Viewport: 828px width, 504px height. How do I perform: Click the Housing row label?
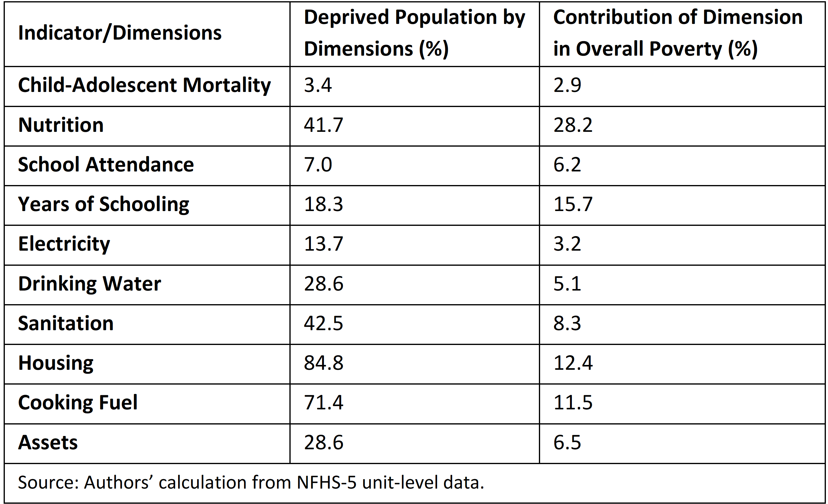(x=56, y=363)
